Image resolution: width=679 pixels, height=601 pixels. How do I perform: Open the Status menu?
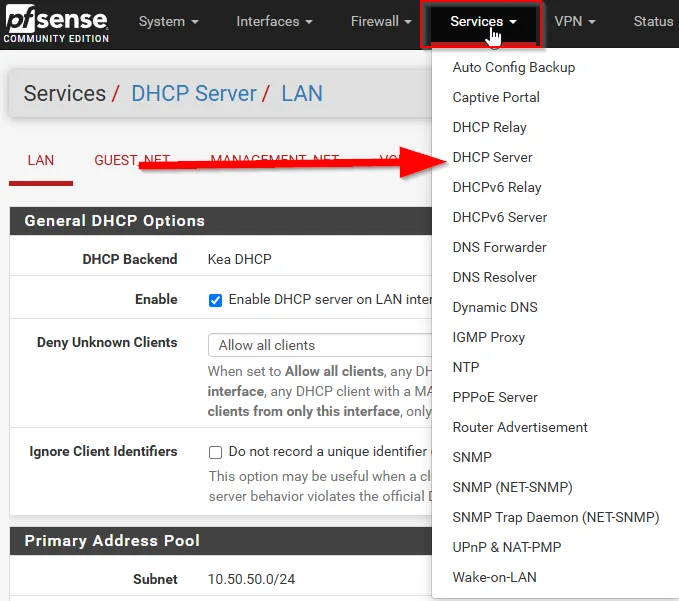653,21
